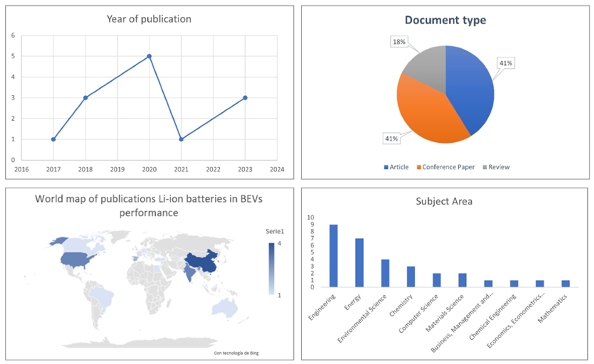This screenshot has width=594, height=364.
Task: Click the Year of publication chart title
Action: 149,19
